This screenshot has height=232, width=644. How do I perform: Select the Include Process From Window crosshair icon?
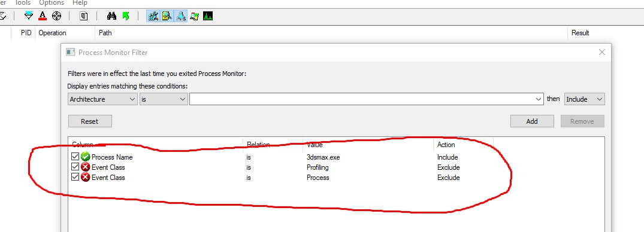point(57,16)
